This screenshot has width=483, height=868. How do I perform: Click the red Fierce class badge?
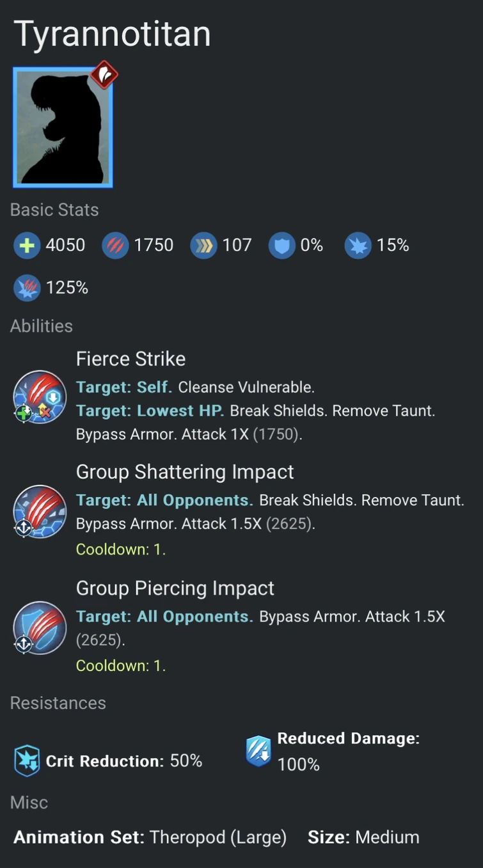coord(104,75)
